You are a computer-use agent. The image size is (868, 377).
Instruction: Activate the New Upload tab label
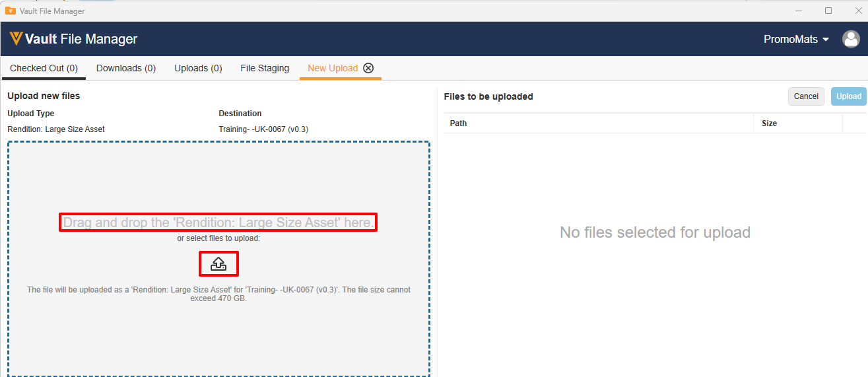pyautogui.click(x=333, y=68)
